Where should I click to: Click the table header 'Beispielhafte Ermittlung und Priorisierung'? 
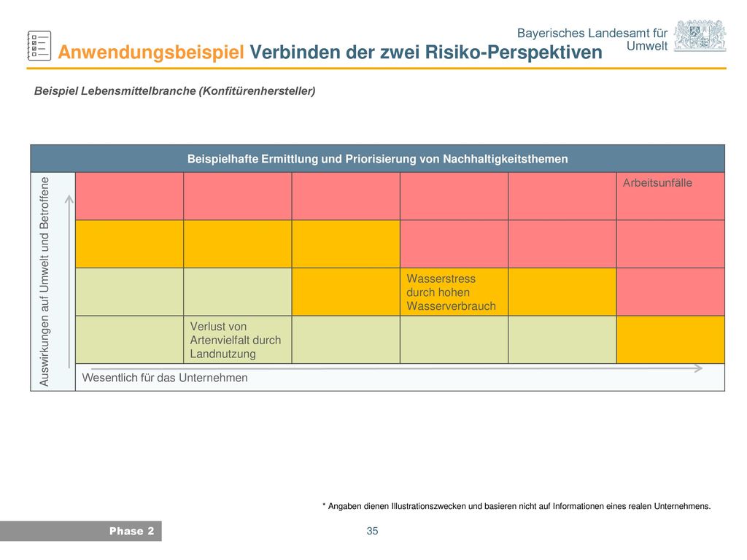pos(377,158)
